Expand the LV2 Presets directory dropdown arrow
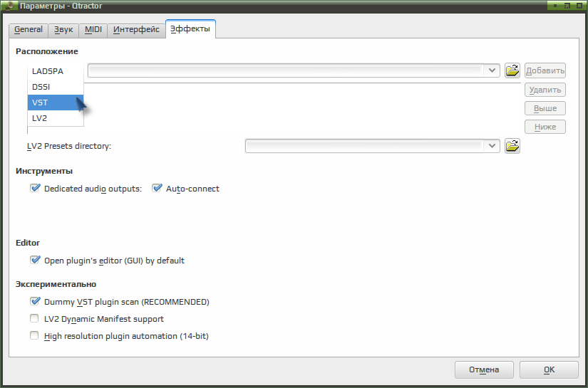 492,146
